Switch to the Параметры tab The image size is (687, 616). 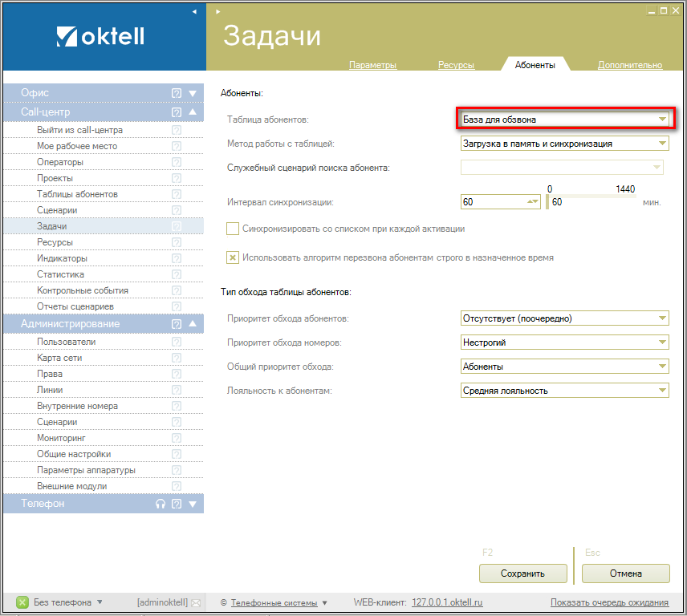(373, 65)
